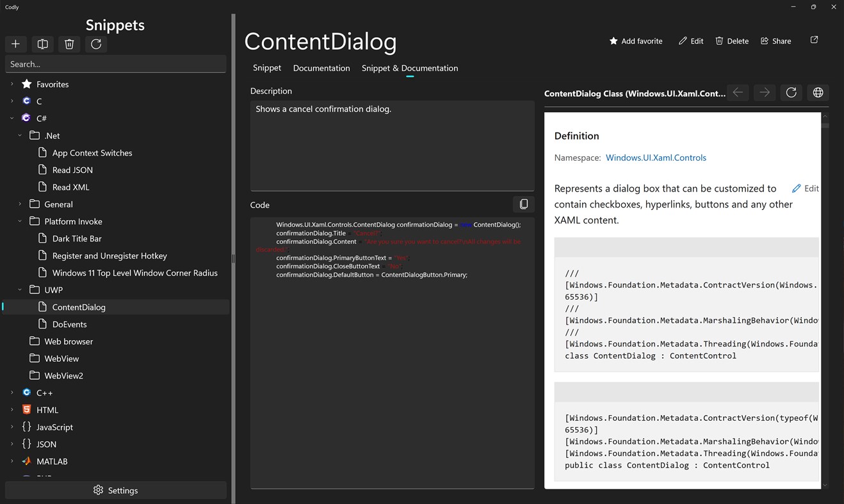Image resolution: width=844 pixels, height=504 pixels.
Task: Add a new snippet with the plus icon
Action: (15, 44)
